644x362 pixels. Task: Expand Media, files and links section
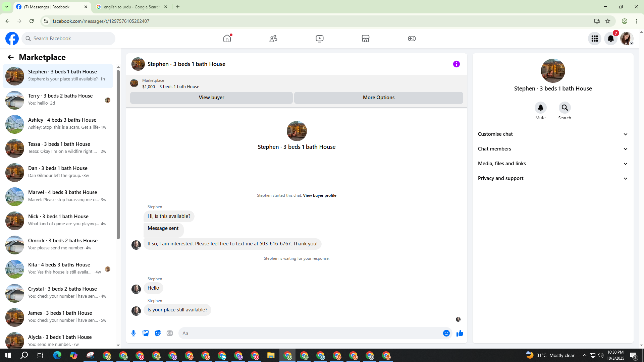click(x=553, y=164)
